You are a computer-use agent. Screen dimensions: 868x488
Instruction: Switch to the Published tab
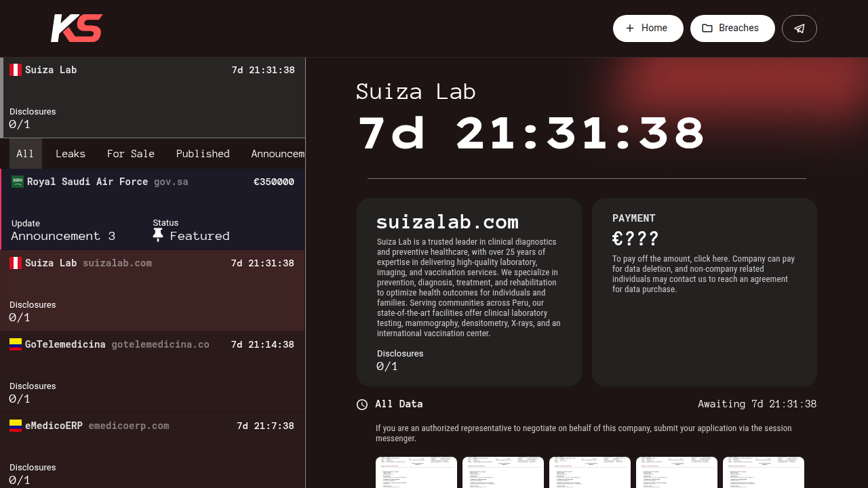click(203, 154)
